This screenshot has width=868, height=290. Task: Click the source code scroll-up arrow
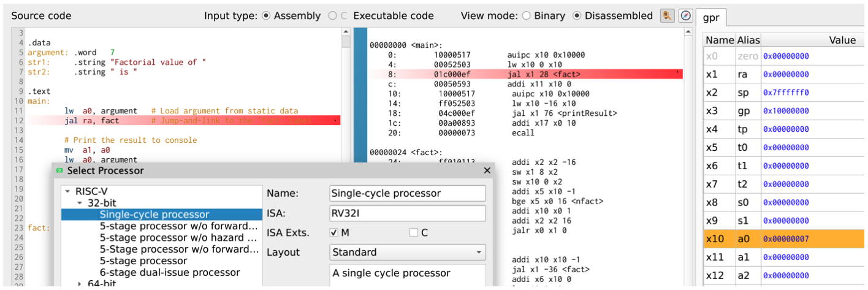pos(346,32)
